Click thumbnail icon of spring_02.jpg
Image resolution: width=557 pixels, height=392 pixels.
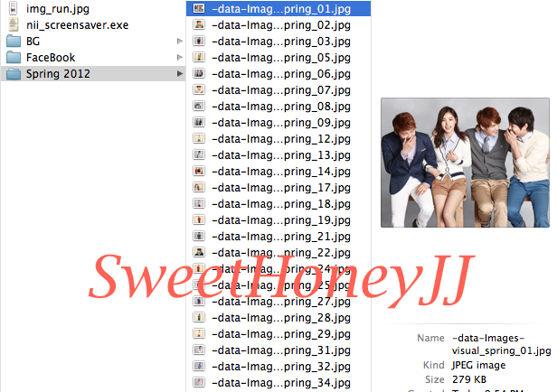pyautogui.click(x=199, y=24)
